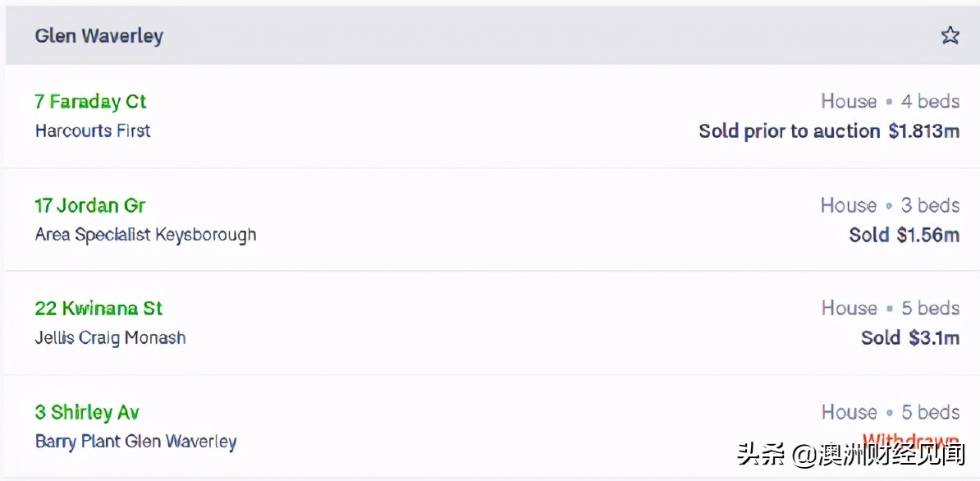Click House 4 beds for Faraday Ct

[890, 102]
